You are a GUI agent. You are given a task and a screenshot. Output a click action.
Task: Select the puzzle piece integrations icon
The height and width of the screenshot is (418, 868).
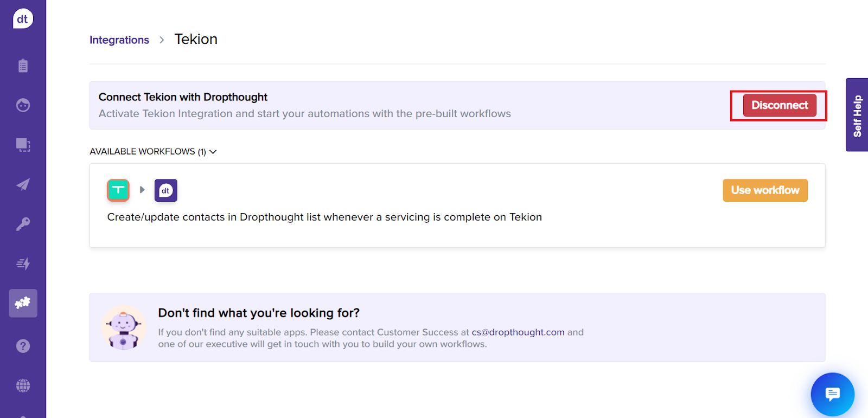pos(23,303)
